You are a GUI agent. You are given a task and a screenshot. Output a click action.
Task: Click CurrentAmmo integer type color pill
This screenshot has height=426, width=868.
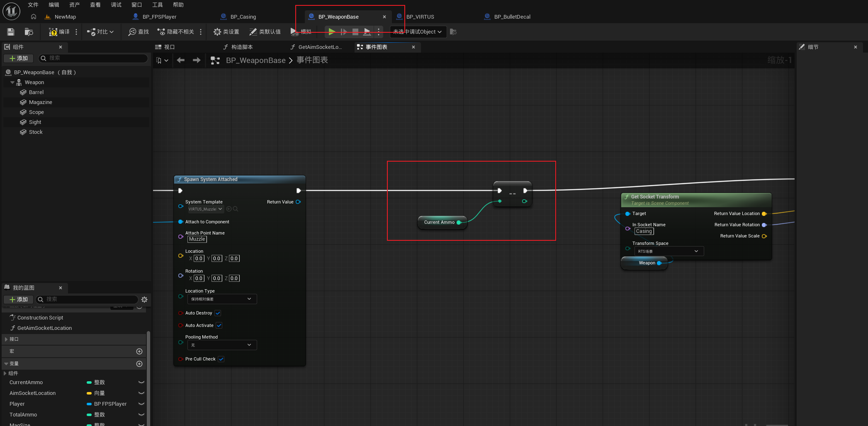coord(89,382)
